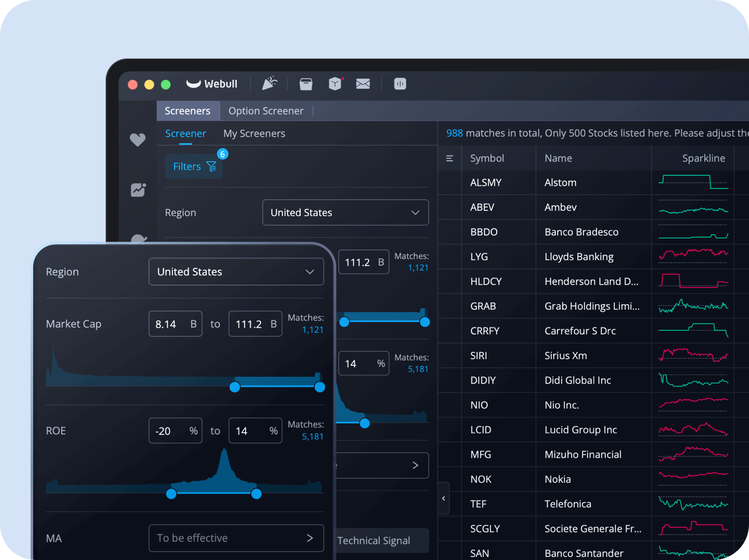Open the markets trending chart icon

coord(138,190)
